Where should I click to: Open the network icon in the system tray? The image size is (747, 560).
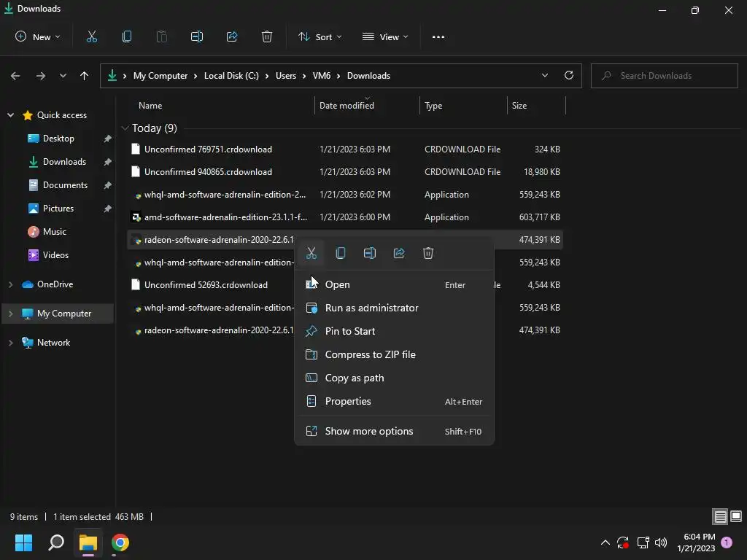point(643,542)
